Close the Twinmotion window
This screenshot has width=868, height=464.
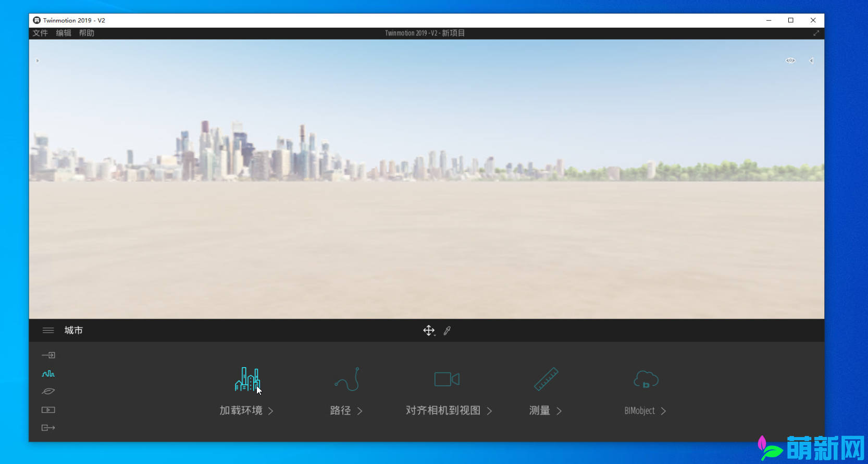[x=813, y=20]
